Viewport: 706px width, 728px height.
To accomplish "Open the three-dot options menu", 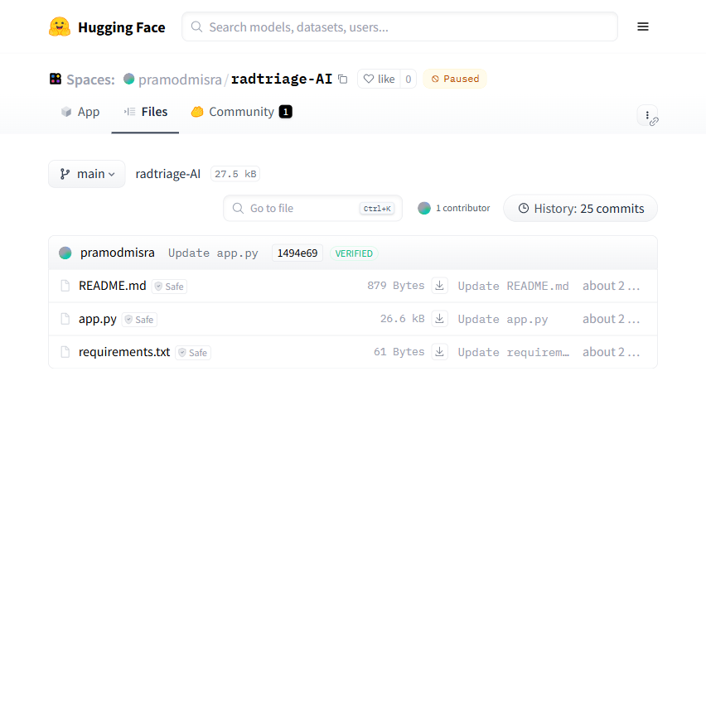I will pyautogui.click(x=647, y=115).
